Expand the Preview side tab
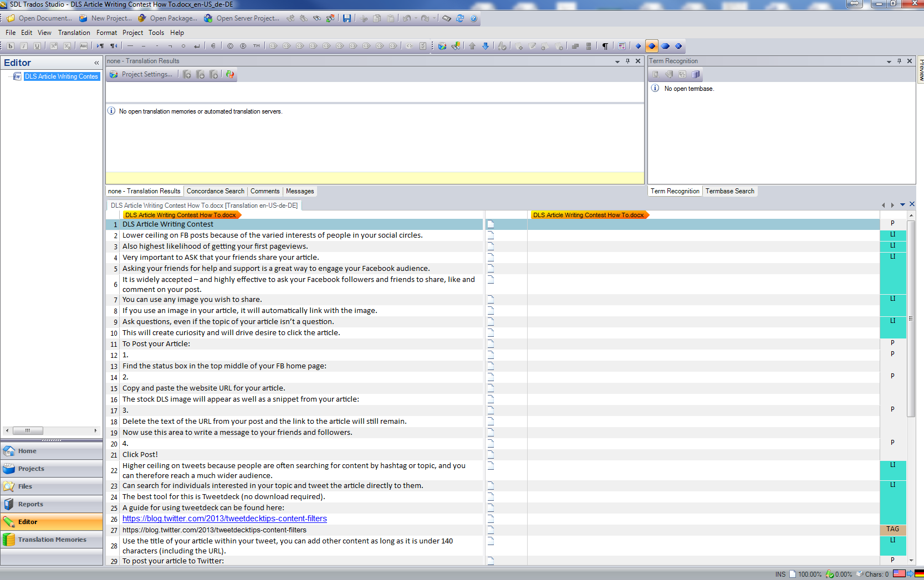924x580 pixels. pyautogui.click(x=920, y=70)
